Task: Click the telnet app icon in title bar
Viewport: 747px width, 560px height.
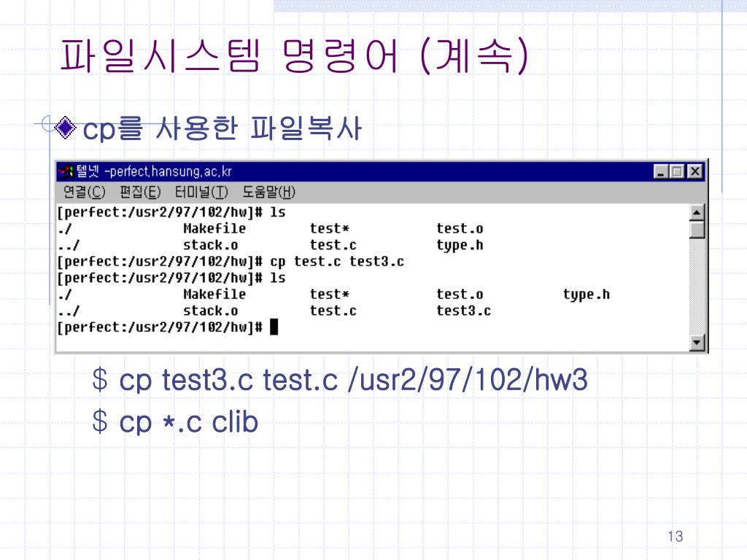Action: 66,171
